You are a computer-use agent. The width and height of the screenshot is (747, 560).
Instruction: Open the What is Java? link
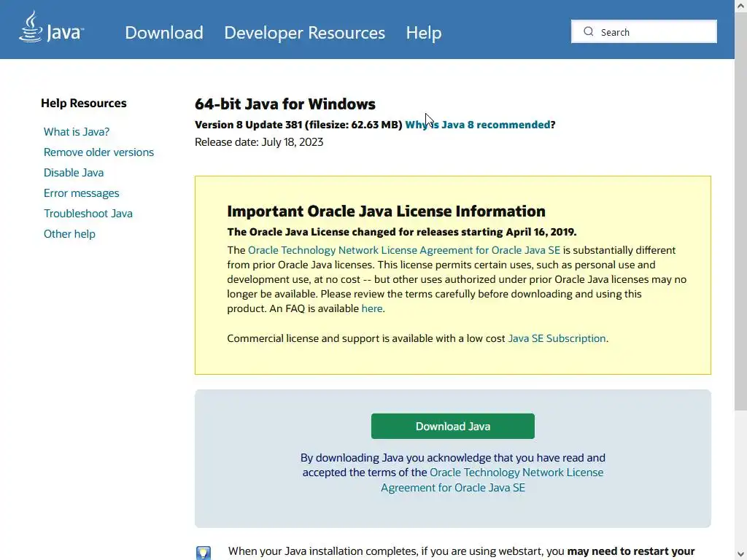coord(76,132)
